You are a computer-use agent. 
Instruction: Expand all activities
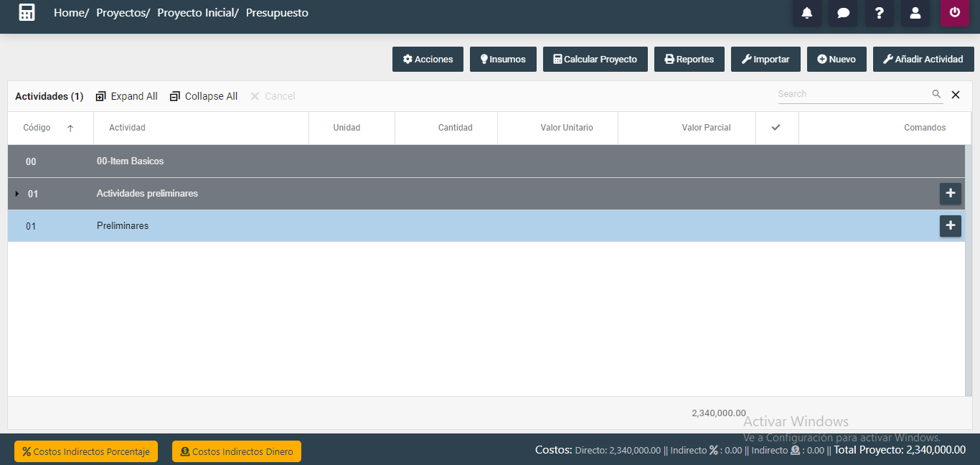pos(126,96)
